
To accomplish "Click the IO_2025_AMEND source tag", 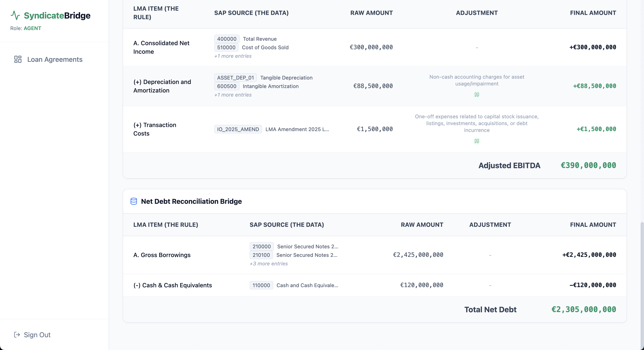I will (x=238, y=129).
